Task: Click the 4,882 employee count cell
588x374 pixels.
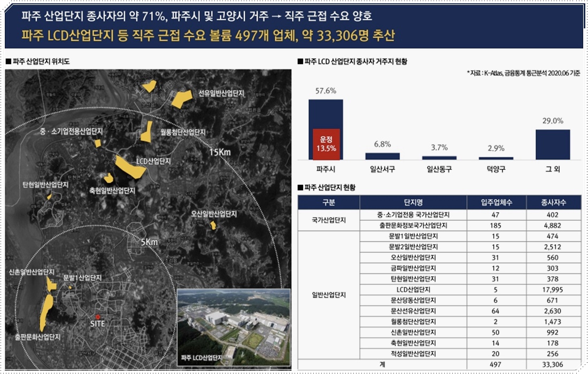Action: (x=553, y=225)
